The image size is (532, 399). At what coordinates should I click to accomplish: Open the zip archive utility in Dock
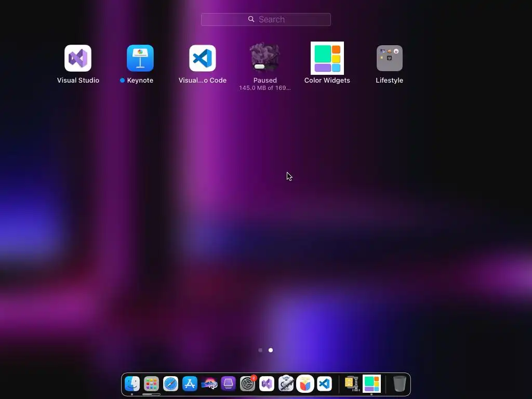352,384
